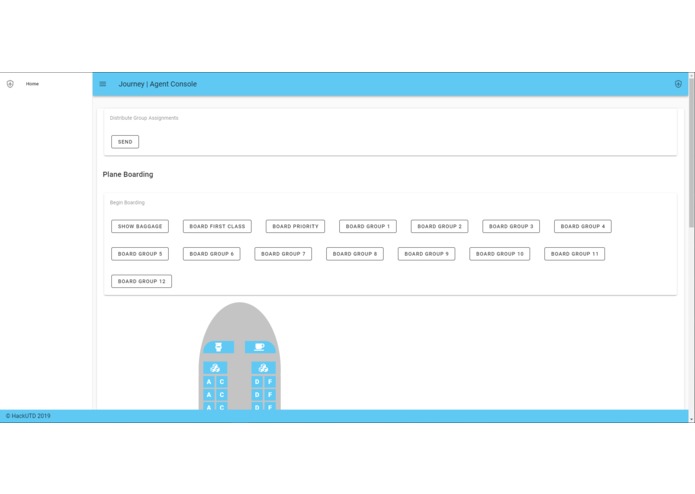
Task: Click the '© HackUTD 2019' footer text
Action: pyautogui.click(x=28, y=416)
